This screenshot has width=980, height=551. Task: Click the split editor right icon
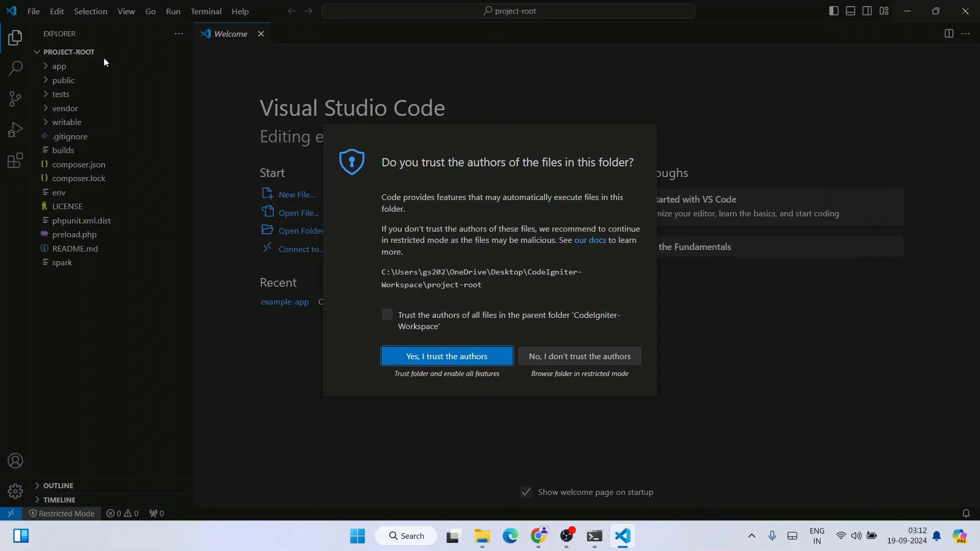pos(949,34)
